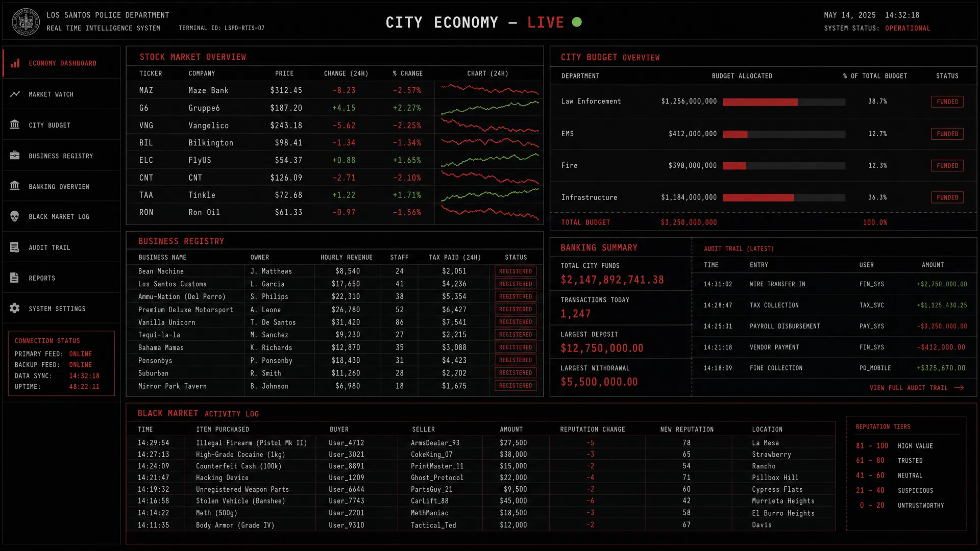Image resolution: width=980 pixels, height=551 pixels.
Task: Click the Banking Overview bank icon
Action: (x=15, y=186)
